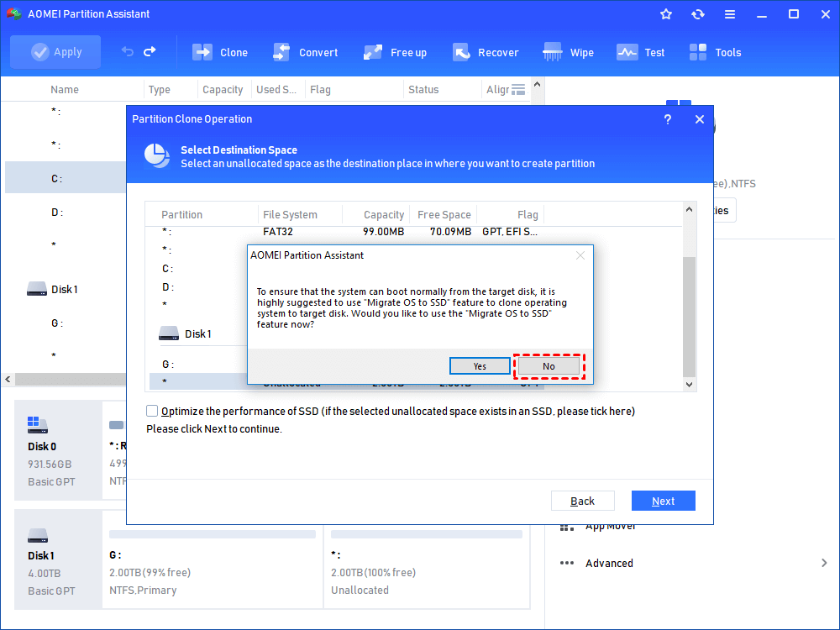Click the dialog list scroll down arrow
Screen dimensions: 840x630
point(689,384)
